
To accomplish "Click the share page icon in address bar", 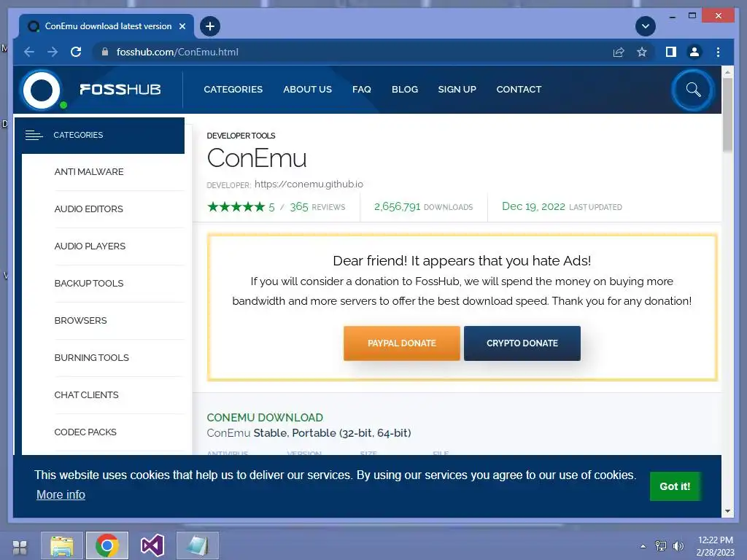I will click(x=619, y=52).
